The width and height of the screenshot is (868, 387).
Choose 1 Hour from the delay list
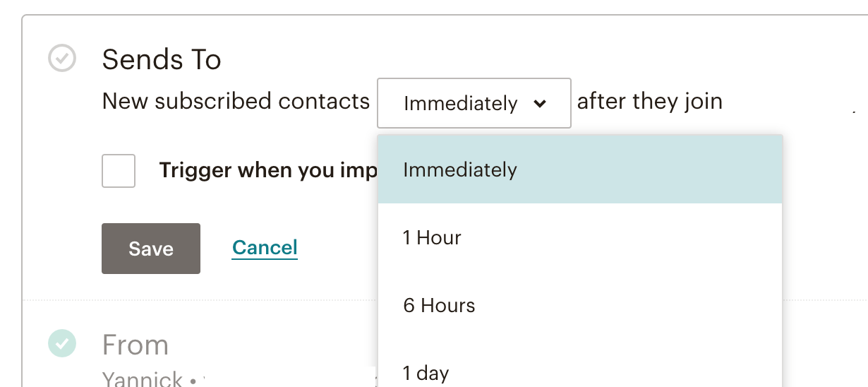(580, 237)
